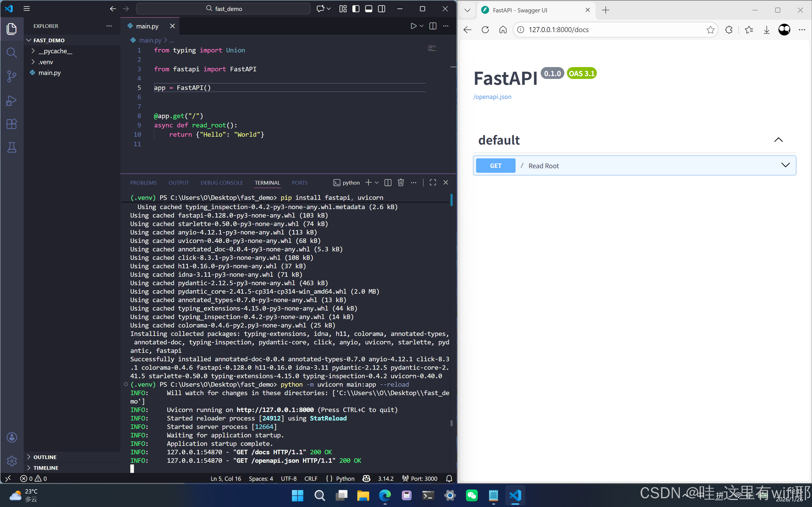
Task: Open Live Server Port: 3000 indicator
Action: tap(420, 479)
